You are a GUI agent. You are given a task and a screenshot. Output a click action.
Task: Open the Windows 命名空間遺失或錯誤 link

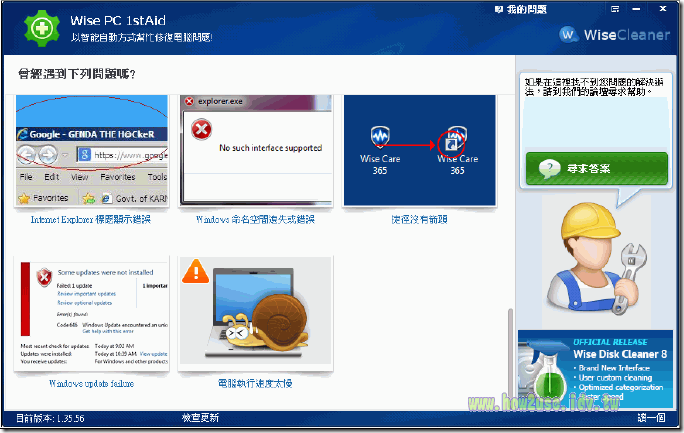click(256, 219)
